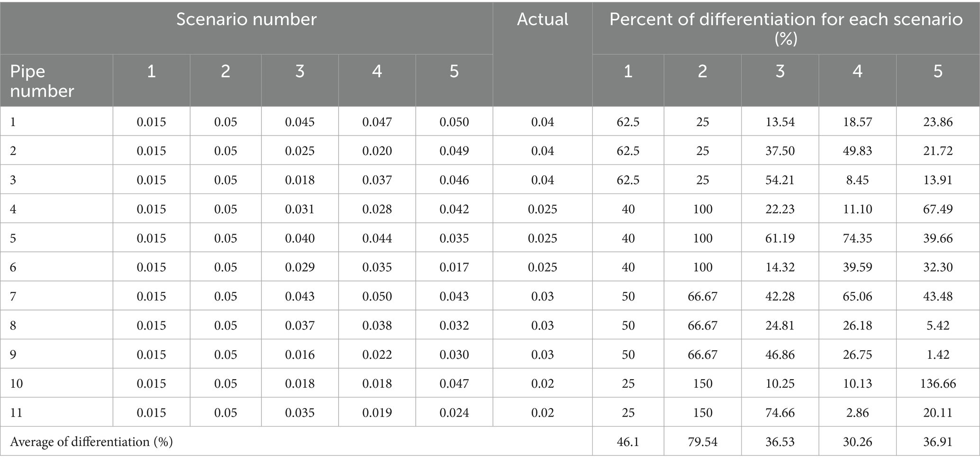This screenshot has height=464, width=980.
Task: Select the "Pipe number" header cell
Action: pyautogui.click(x=42, y=81)
